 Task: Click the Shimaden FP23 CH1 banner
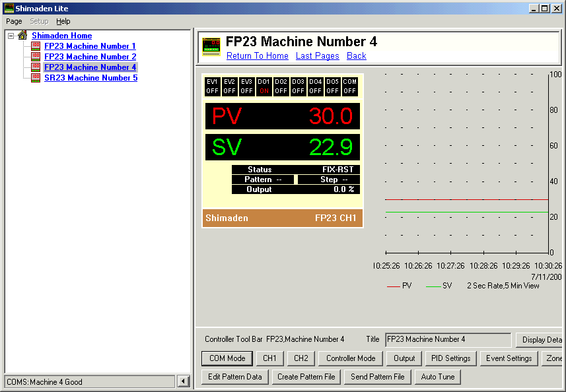coord(282,218)
